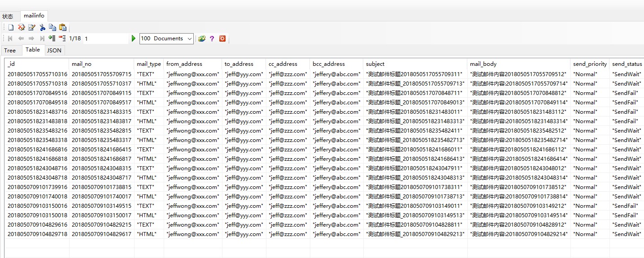This screenshot has width=644, height=258.
Task: Jump to the last page arrow
Action: 42,39
